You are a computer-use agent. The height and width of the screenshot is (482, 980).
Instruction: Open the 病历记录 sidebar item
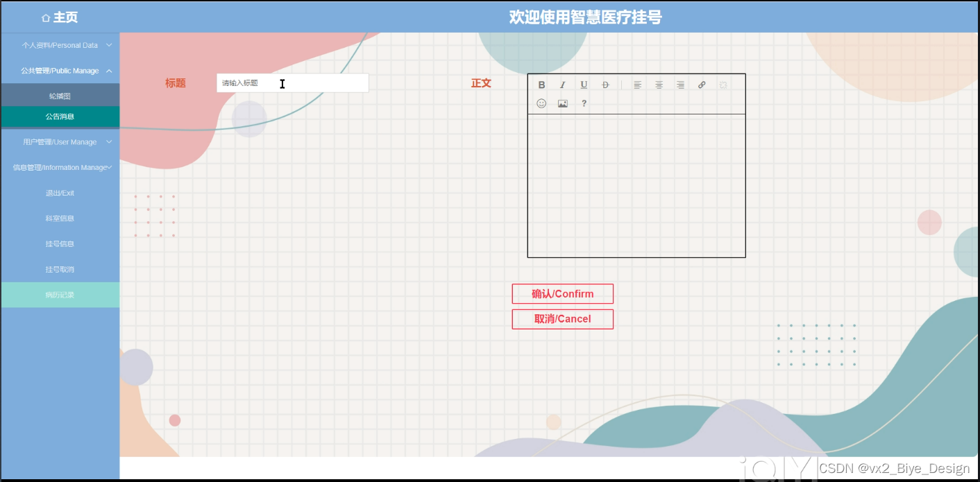coord(60,295)
